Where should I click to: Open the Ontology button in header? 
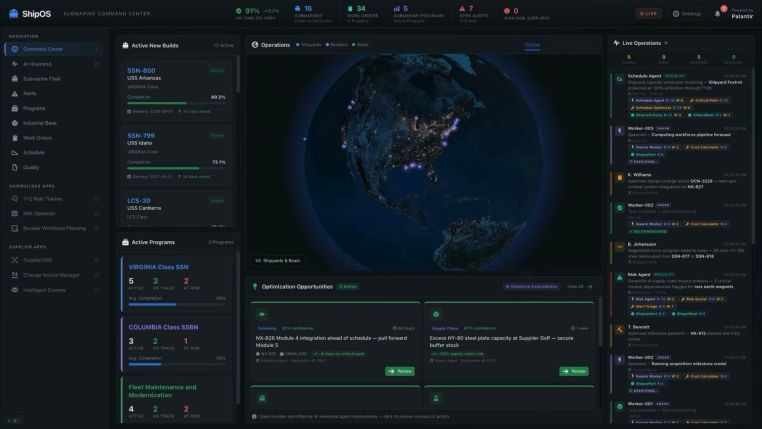coord(691,14)
